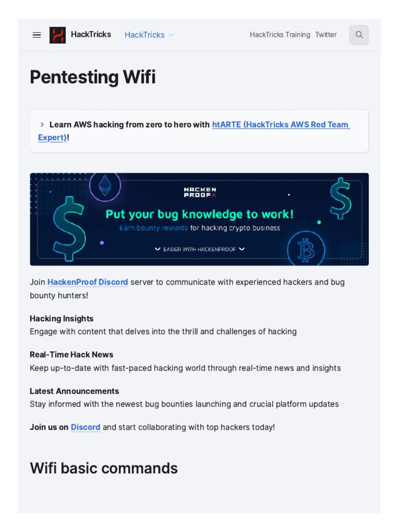Screen dimensions: 399x532
Task: Open the hamburger sidebar menu
Action: [37, 35]
